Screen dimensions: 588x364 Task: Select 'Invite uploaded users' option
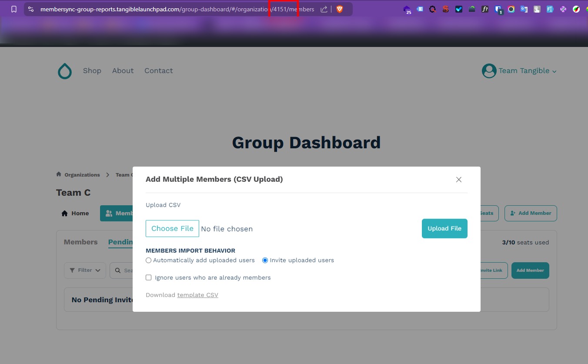click(x=265, y=260)
